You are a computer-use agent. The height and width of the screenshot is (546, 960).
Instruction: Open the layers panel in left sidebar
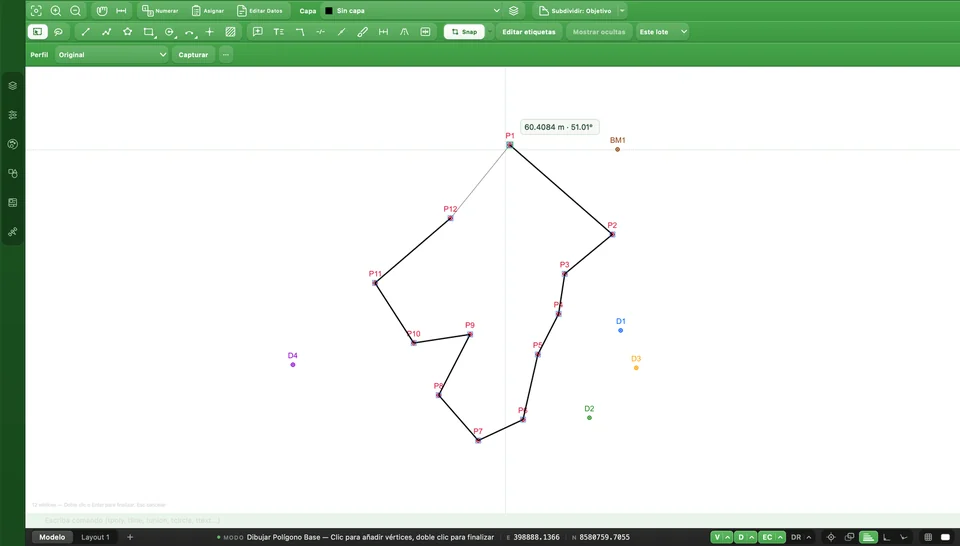12,86
